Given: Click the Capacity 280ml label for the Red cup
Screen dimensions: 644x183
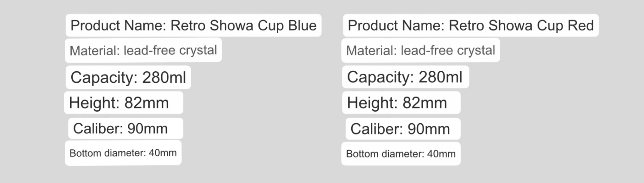Looking at the screenshot, I should [406, 77].
